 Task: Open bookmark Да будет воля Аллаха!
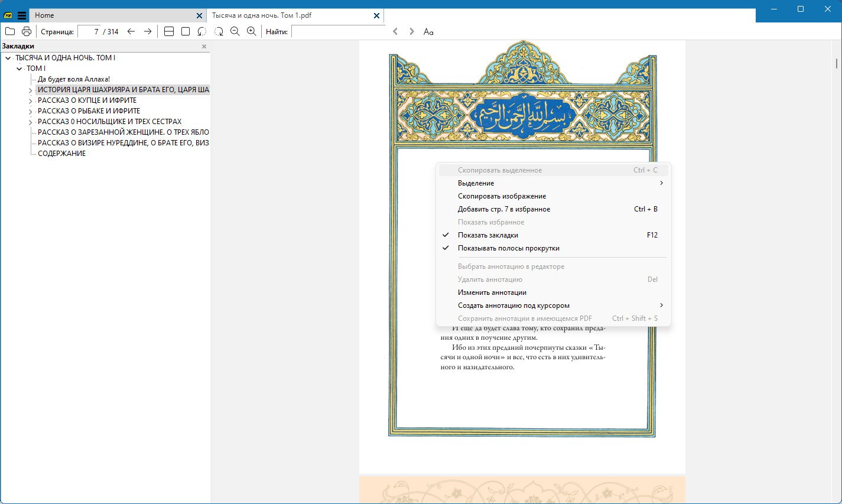(x=74, y=79)
